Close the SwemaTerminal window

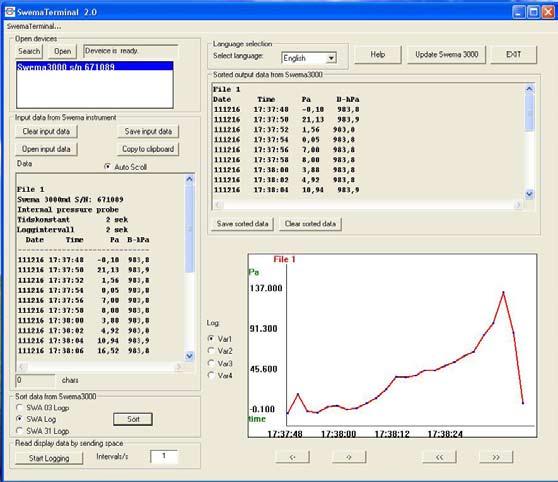(548, 12)
